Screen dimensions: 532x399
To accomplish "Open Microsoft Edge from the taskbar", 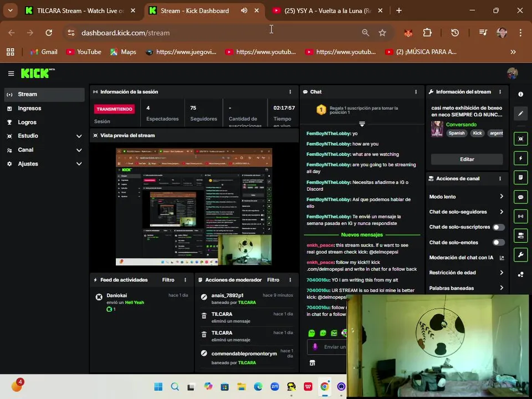I will click(x=258, y=386).
